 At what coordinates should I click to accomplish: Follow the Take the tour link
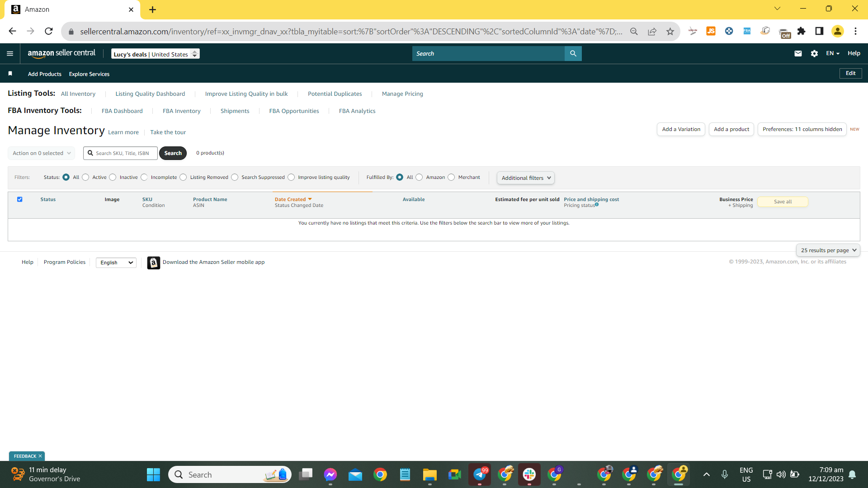[168, 132]
